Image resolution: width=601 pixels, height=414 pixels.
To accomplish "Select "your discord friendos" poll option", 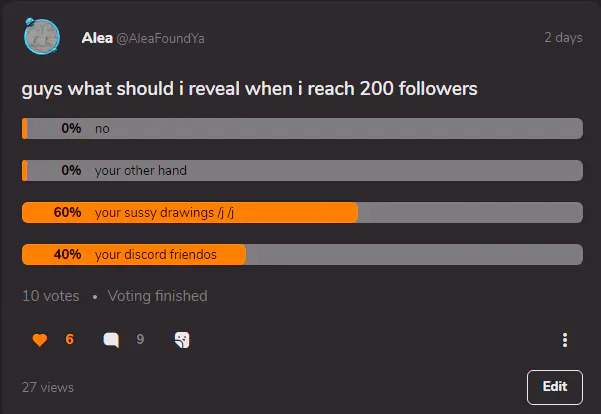I will [x=302, y=255].
